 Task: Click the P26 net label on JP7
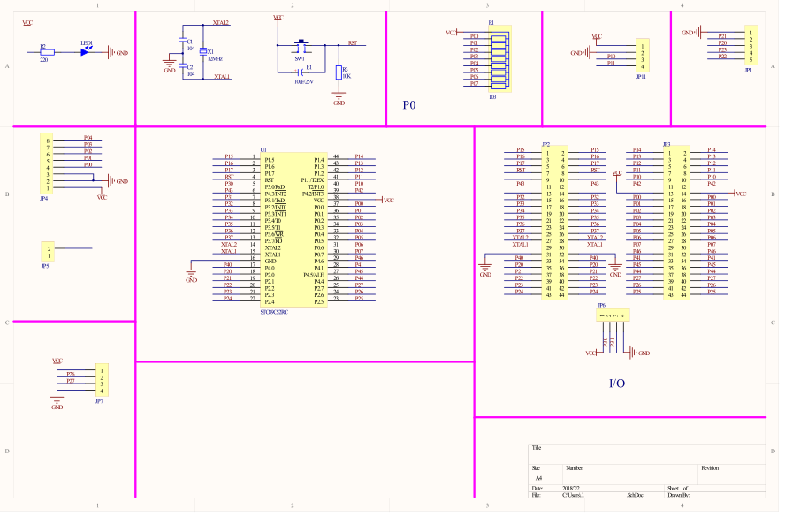(x=71, y=374)
